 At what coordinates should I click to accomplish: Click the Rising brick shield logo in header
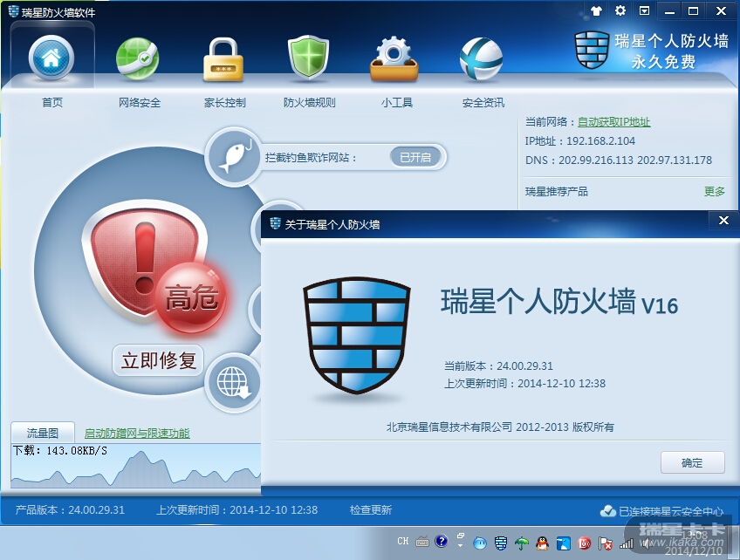(x=592, y=50)
